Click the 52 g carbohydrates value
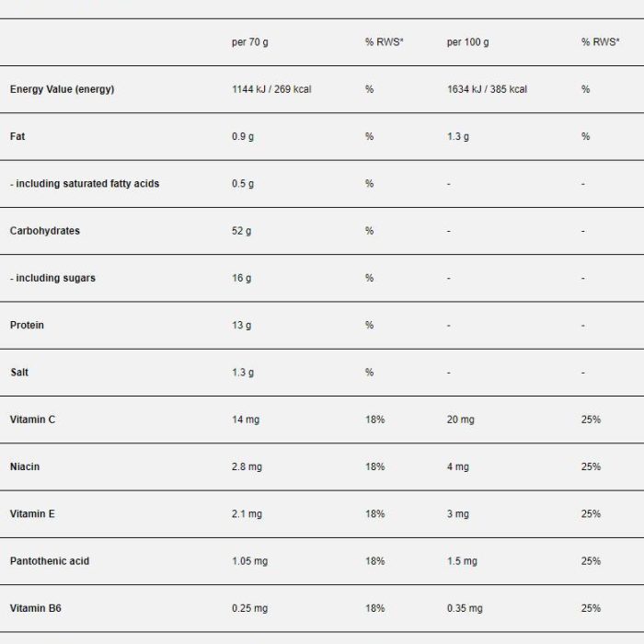The image size is (644, 644). coord(241,231)
